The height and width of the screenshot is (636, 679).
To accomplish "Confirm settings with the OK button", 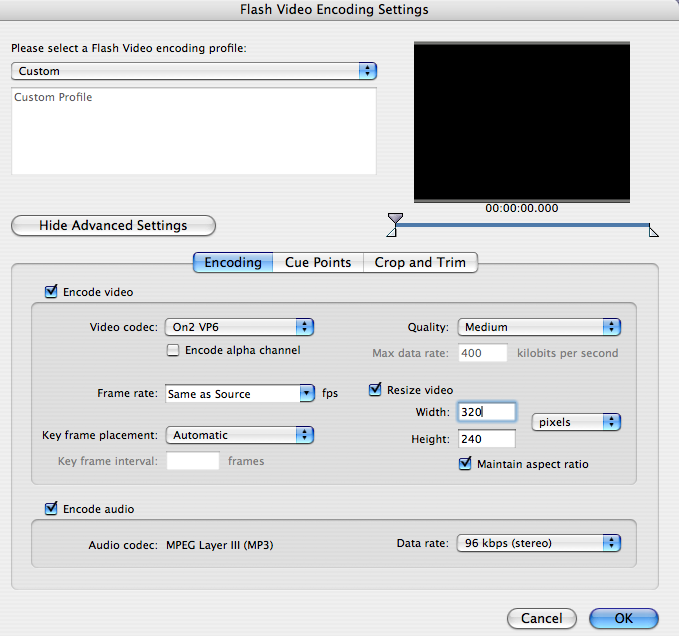I will [624, 618].
